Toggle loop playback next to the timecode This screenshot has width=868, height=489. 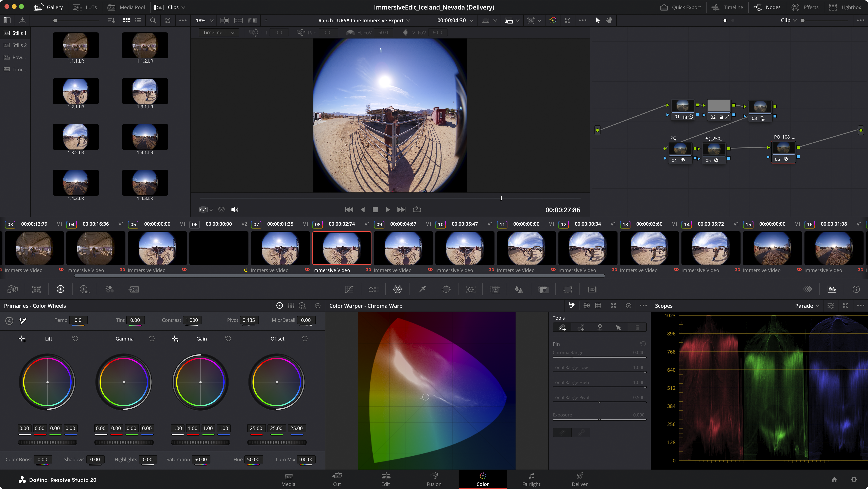[x=417, y=209]
